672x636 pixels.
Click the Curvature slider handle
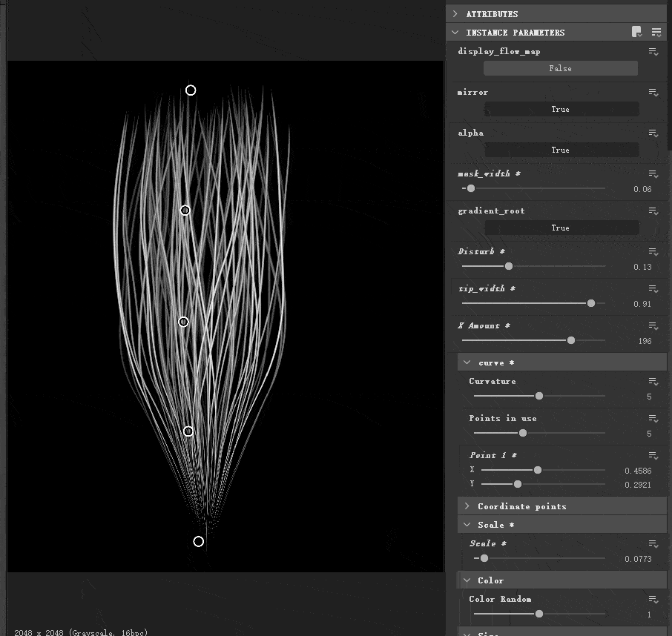[539, 396]
